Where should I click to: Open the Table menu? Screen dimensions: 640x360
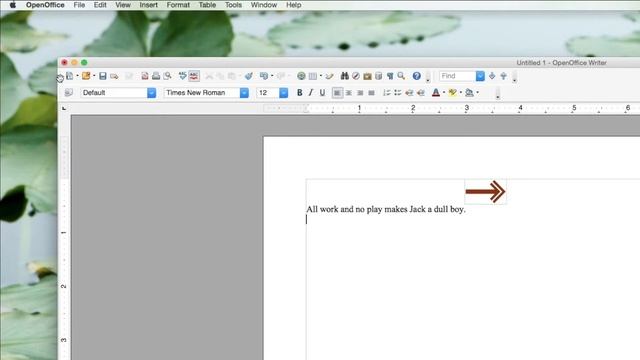[207, 5]
